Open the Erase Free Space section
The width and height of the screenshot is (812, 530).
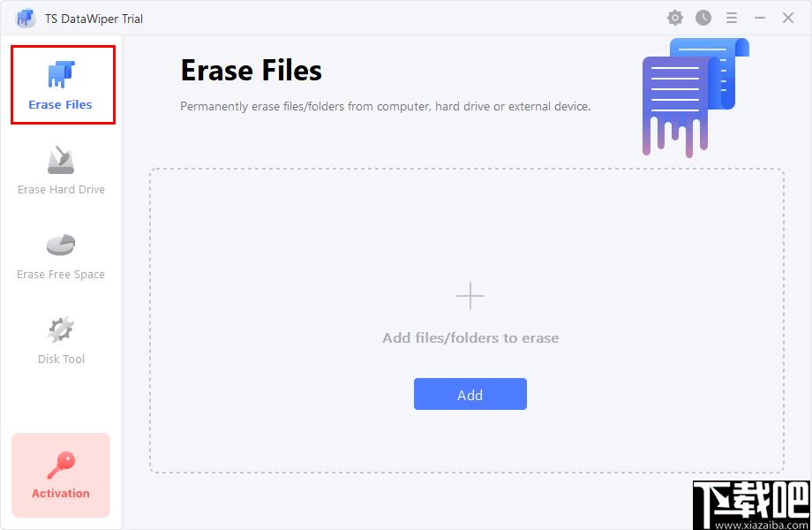tap(61, 256)
